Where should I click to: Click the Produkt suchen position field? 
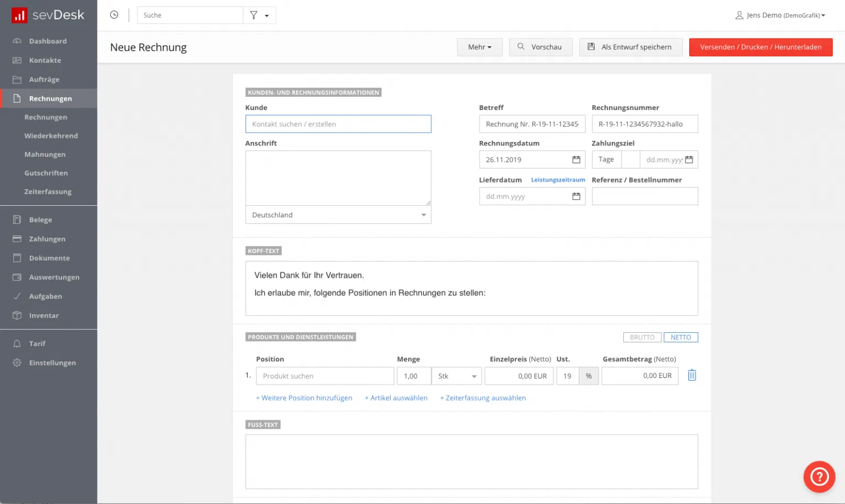[x=325, y=376]
